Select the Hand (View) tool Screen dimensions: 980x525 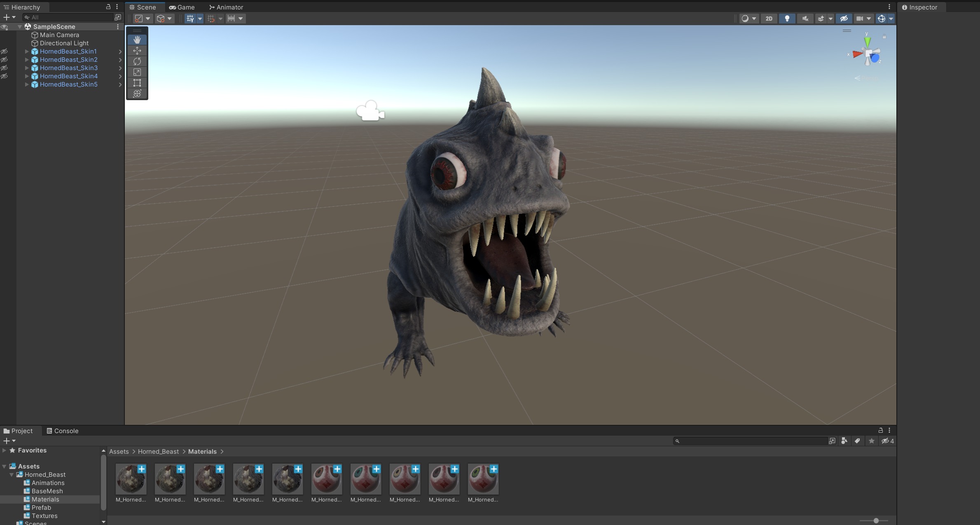pos(137,40)
